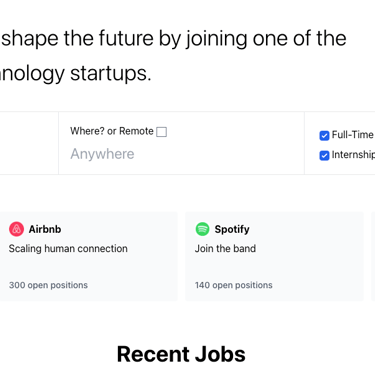Select the 'Join the band' tagline
Screen dimensions: 375x366
point(226,249)
